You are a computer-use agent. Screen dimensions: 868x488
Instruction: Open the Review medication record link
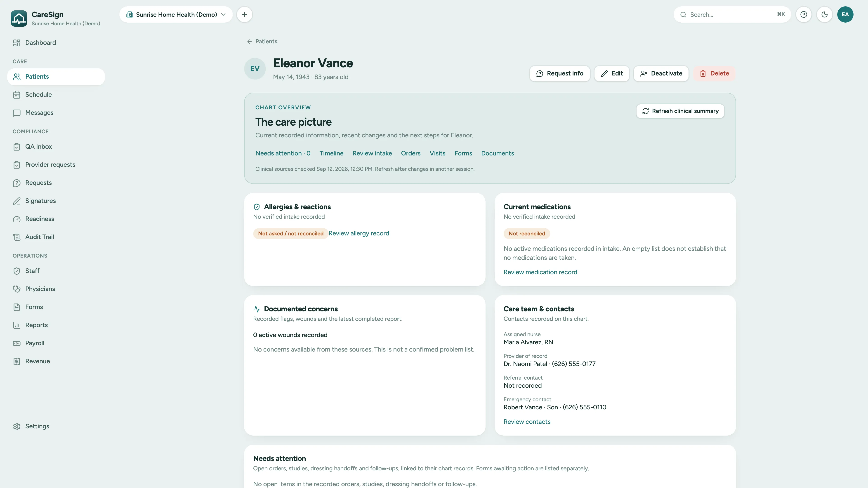[x=540, y=272]
